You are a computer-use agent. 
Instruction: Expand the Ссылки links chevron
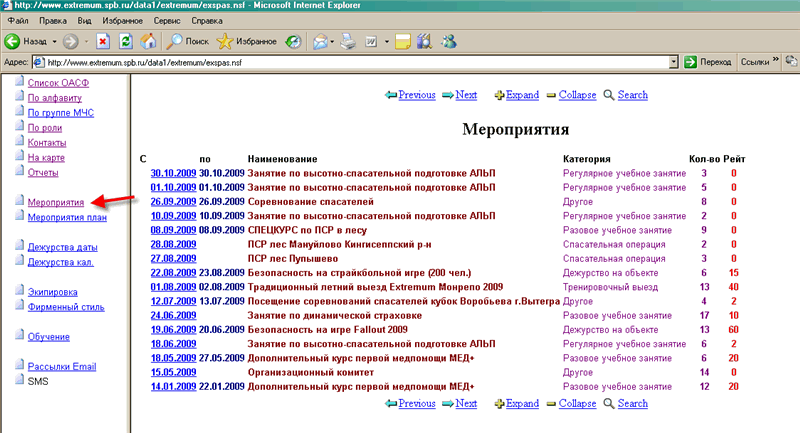[x=776, y=60]
